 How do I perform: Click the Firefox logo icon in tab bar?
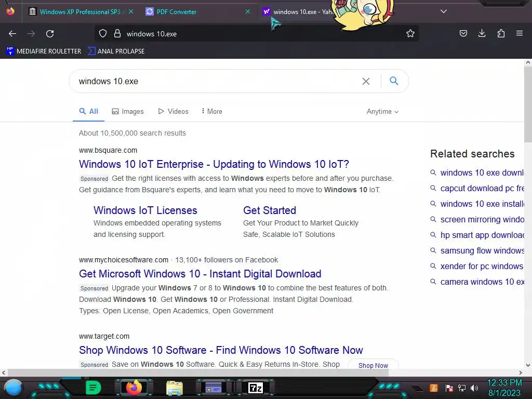coord(10,11)
